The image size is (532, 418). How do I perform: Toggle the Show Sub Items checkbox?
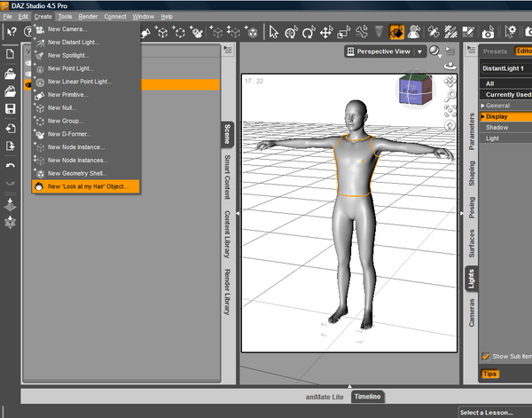point(486,356)
